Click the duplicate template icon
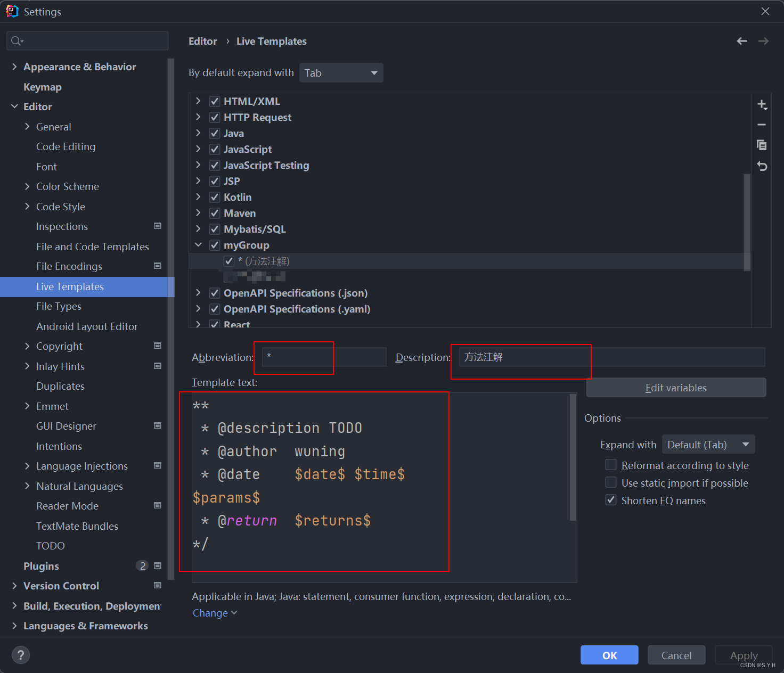 [x=762, y=145]
